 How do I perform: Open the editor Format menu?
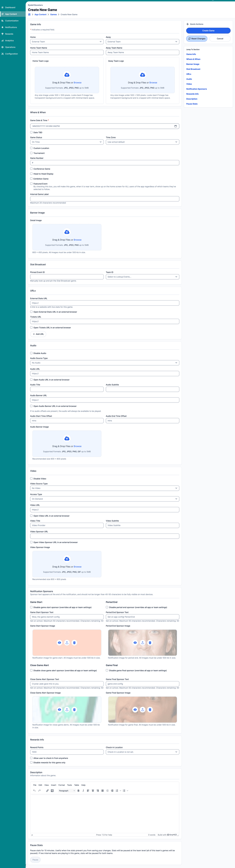tap(62, 785)
